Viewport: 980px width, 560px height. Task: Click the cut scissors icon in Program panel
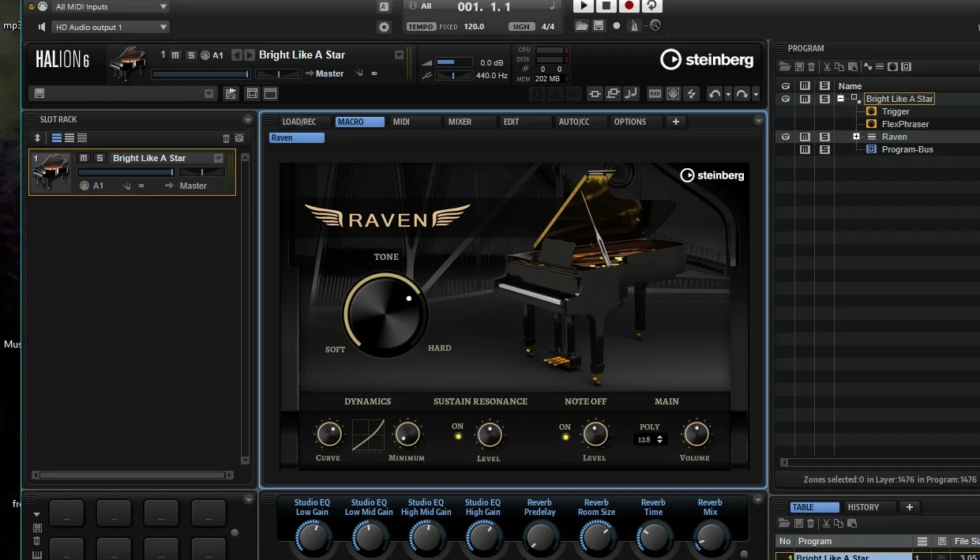[x=827, y=67]
